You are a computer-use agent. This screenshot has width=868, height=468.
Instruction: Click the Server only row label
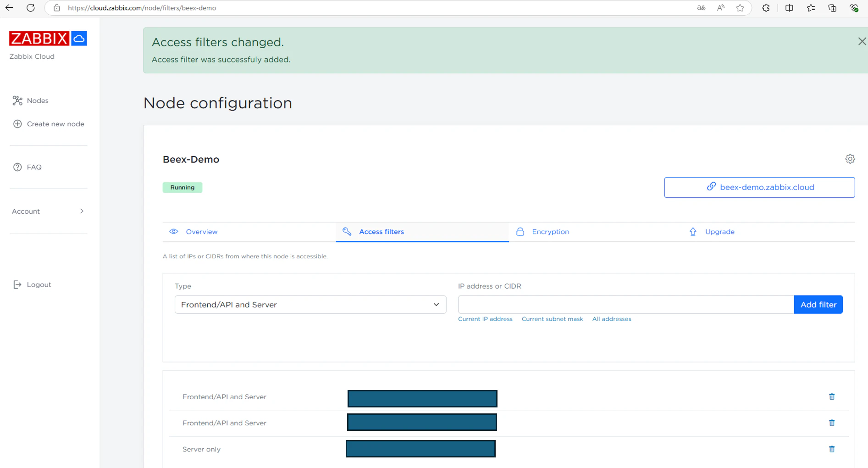(201, 449)
